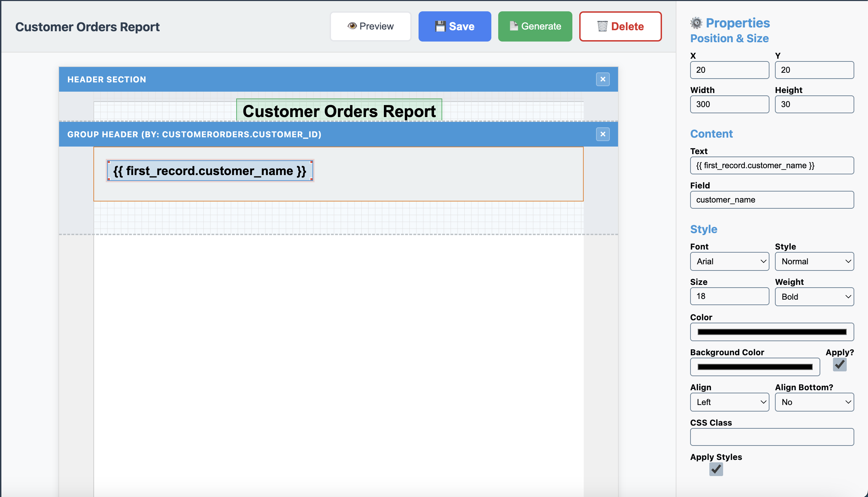Click the floppy disk Save icon
The height and width of the screenshot is (497, 868).
(x=441, y=26)
